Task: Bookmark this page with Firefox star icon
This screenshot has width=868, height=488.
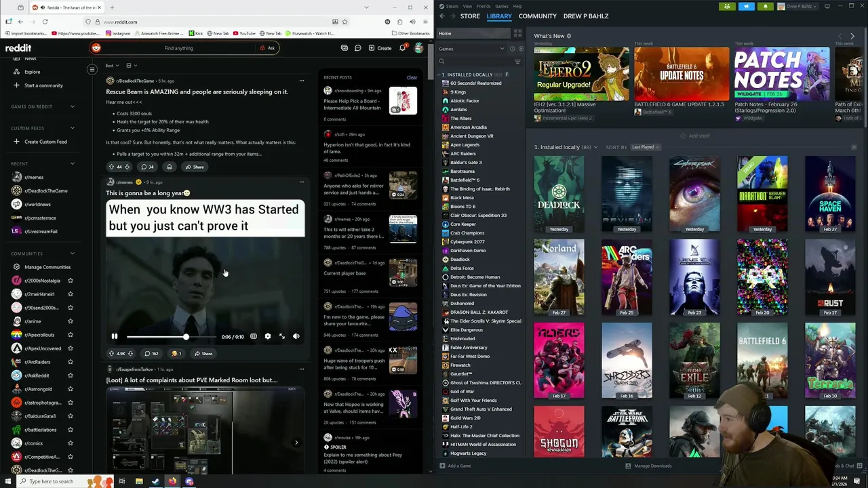Action: click(346, 22)
